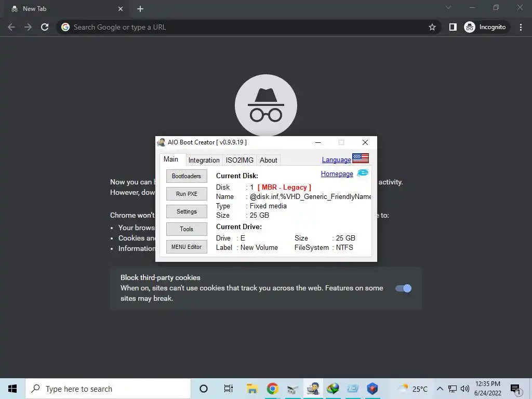The image size is (532, 399).
Task: Open Internet Download Manager taskbar icon
Action: tap(333, 389)
